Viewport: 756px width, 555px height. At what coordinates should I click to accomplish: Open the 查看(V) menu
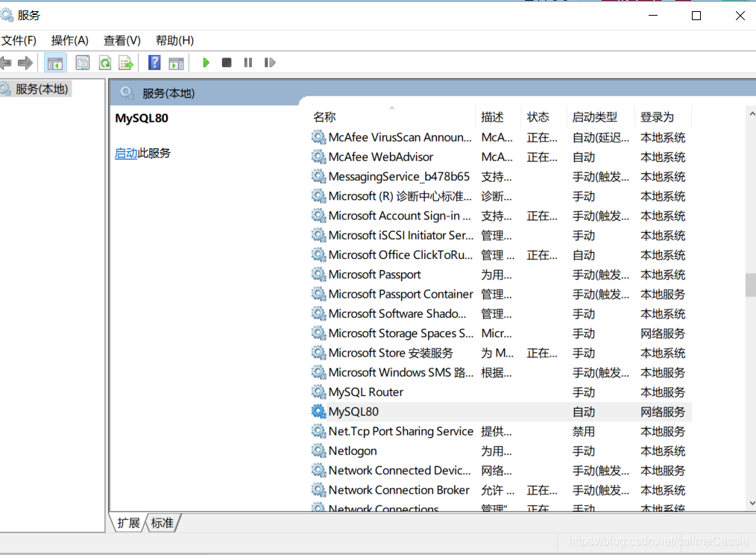(122, 40)
